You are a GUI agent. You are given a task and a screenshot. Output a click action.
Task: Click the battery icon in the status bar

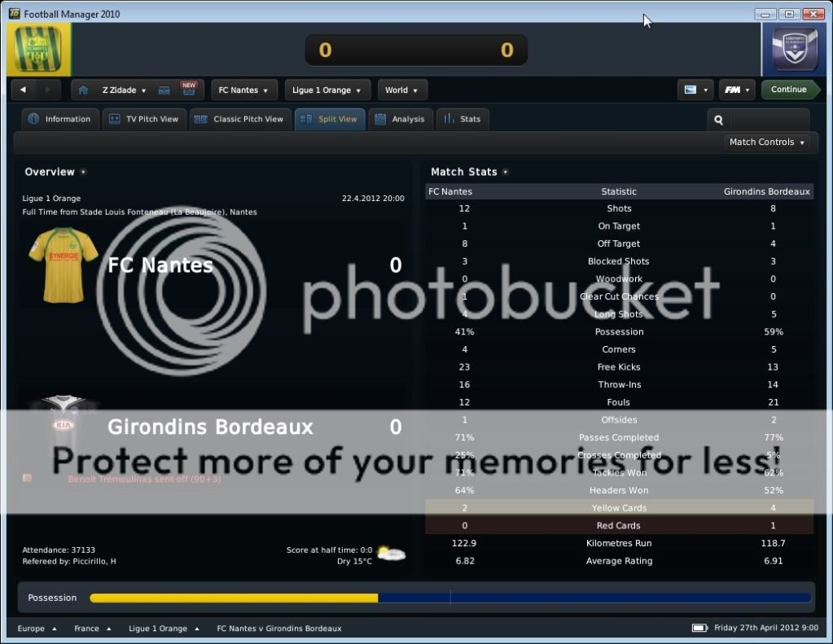click(x=699, y=629)
